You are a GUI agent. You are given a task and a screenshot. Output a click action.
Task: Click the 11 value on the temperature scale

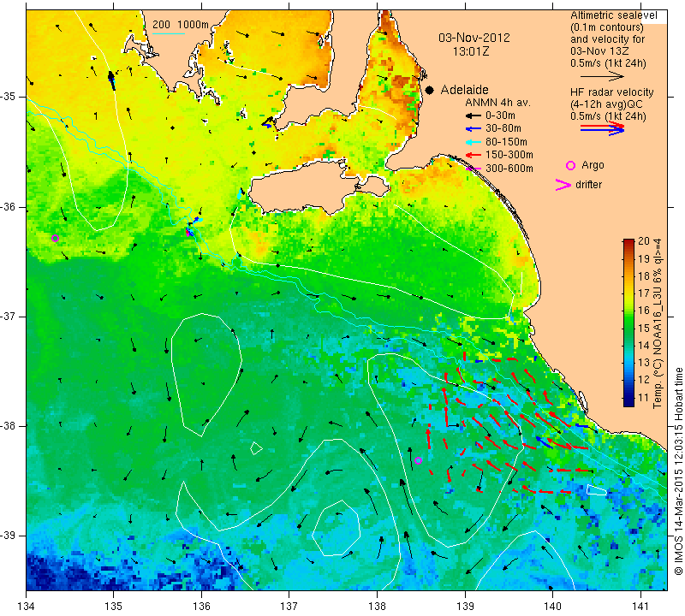pos(644,398)
